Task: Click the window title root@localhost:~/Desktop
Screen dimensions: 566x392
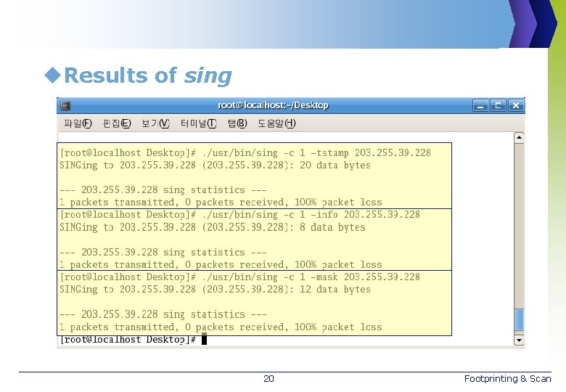Action: pyautogui.click(x=273, y=105)
